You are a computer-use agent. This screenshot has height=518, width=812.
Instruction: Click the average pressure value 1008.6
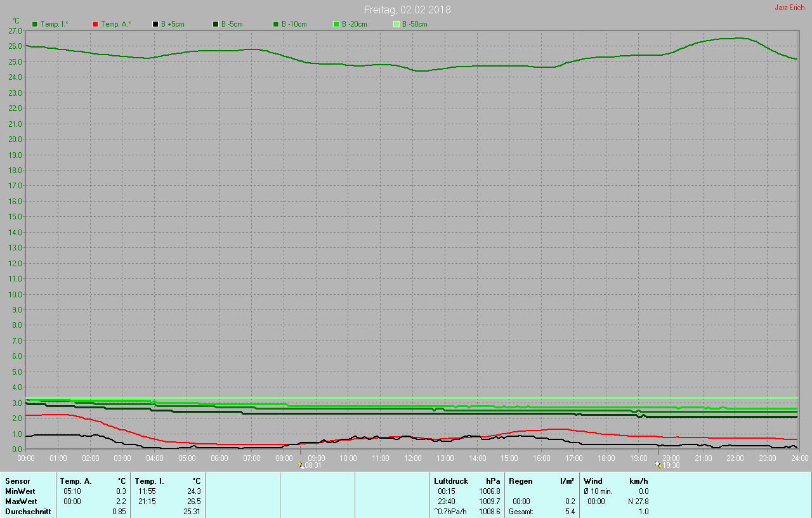pos(489,512)
